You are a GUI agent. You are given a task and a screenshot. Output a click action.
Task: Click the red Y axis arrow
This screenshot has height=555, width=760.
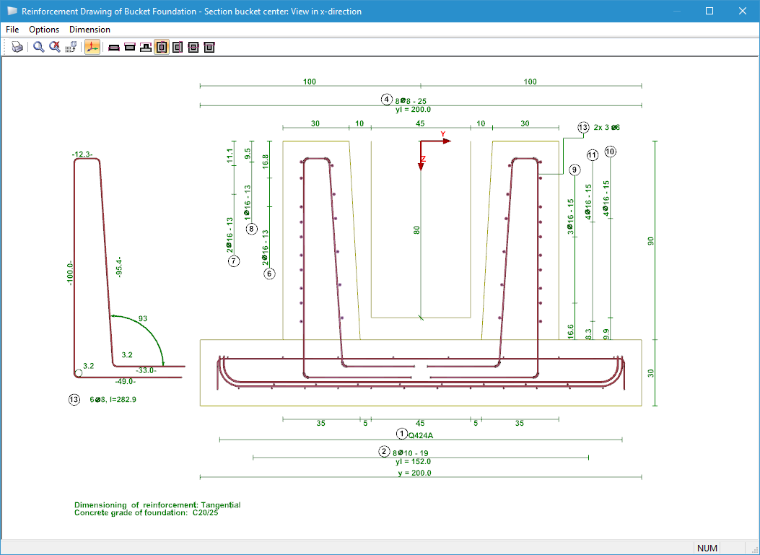click(436, 140)
